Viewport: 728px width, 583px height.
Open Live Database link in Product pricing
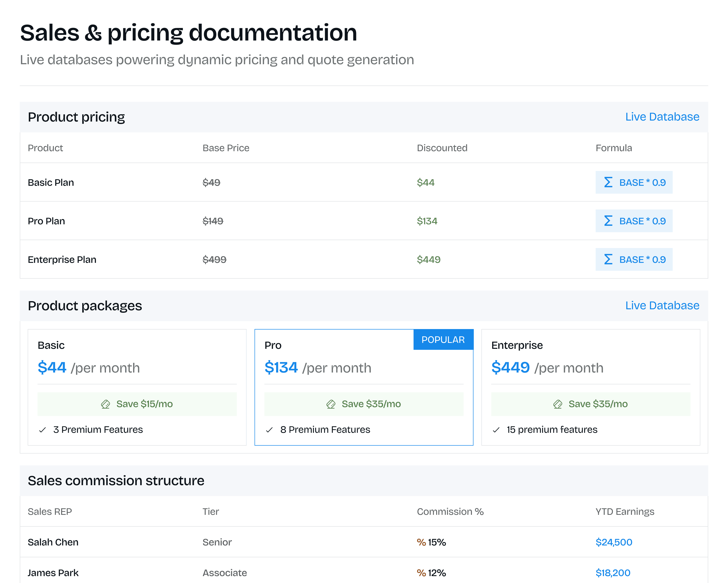tap(662, 117)
